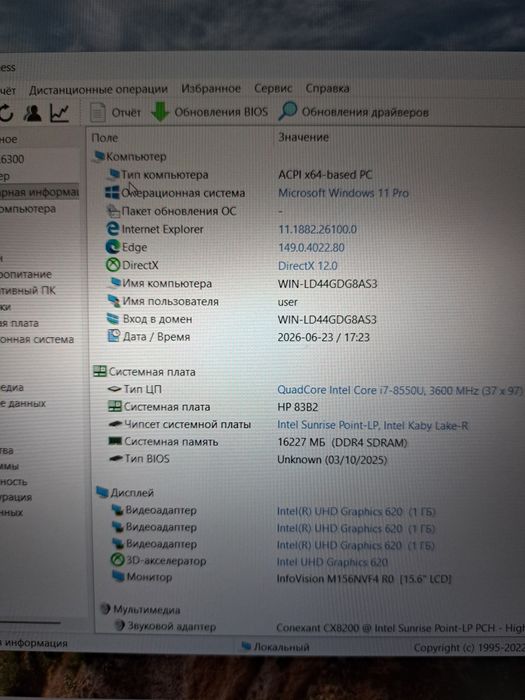Open the graph chart toolbar icon
Screen dimensions: 525x700
click(x=59, y=113)
